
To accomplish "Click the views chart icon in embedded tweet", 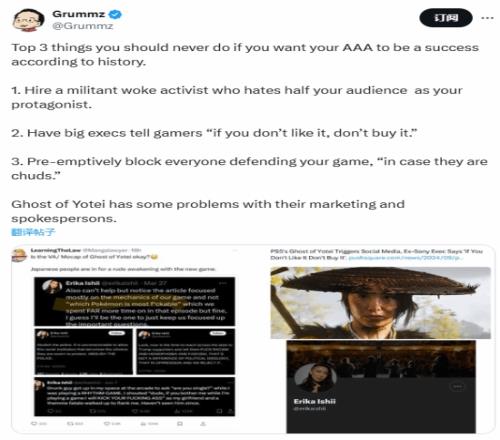I will (143, 424).
